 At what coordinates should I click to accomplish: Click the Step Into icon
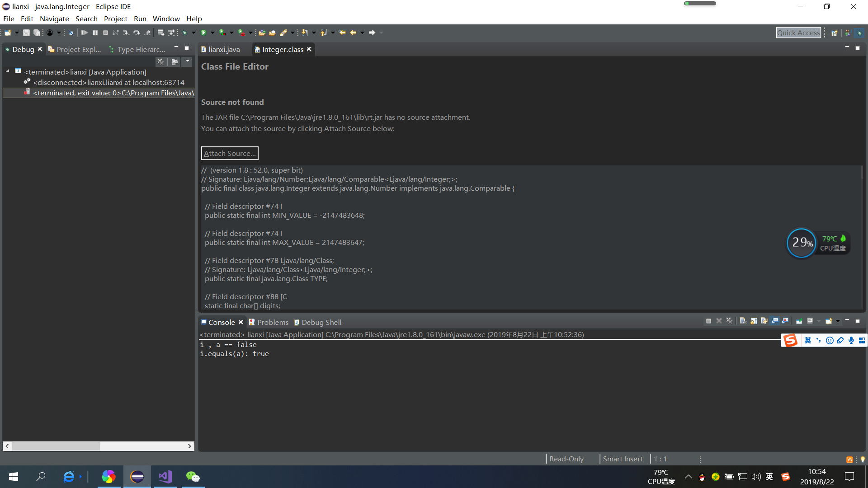tap(126, 33)
